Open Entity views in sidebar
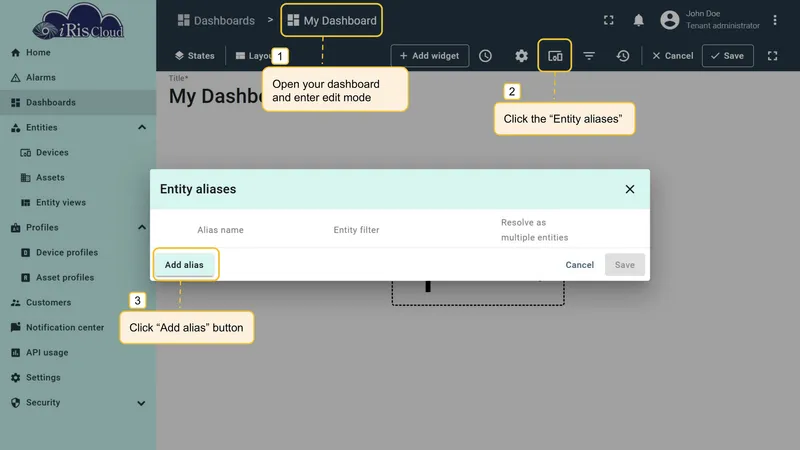800x450 pixels. coord(78,203)
